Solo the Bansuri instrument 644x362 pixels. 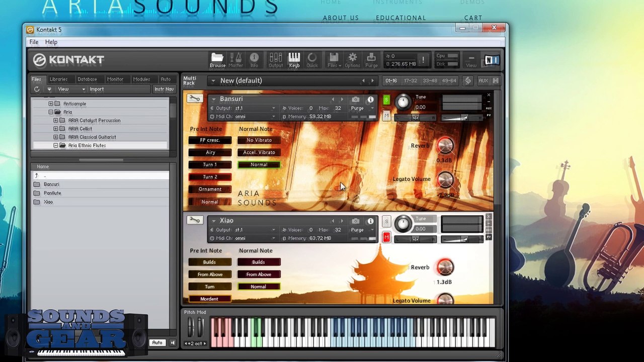(386, 100)
